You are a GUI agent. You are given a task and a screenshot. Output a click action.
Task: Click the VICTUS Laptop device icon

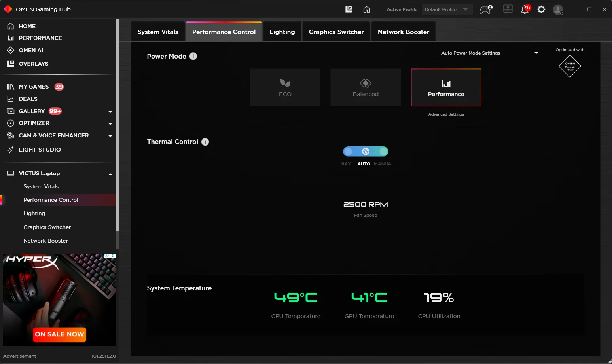pyautogui.click(x=11, y=173)
